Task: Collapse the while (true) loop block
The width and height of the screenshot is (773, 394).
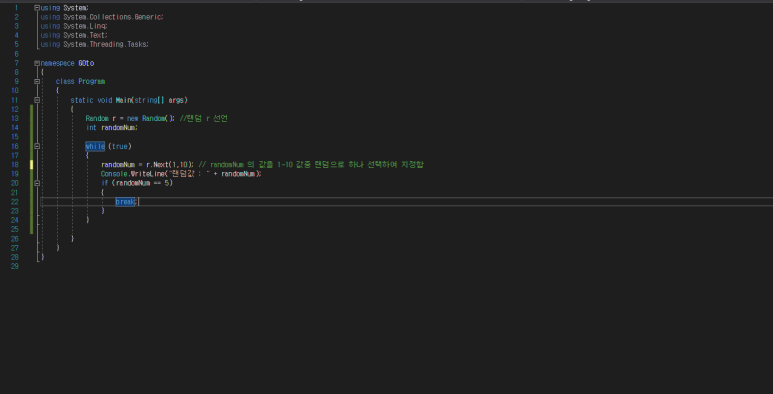Action: [x=37, y=146]
